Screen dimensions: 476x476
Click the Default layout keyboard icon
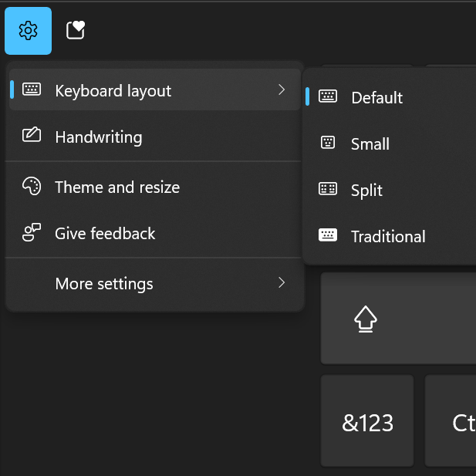pyautogui.click(x=328, y=96)
